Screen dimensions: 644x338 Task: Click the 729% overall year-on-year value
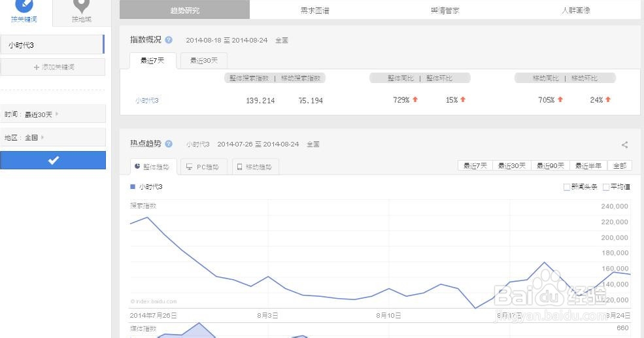(x=401, y=100)
